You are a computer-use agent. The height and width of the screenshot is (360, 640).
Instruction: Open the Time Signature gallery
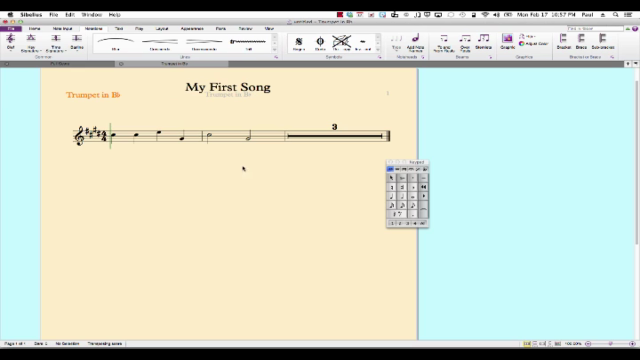56,43
